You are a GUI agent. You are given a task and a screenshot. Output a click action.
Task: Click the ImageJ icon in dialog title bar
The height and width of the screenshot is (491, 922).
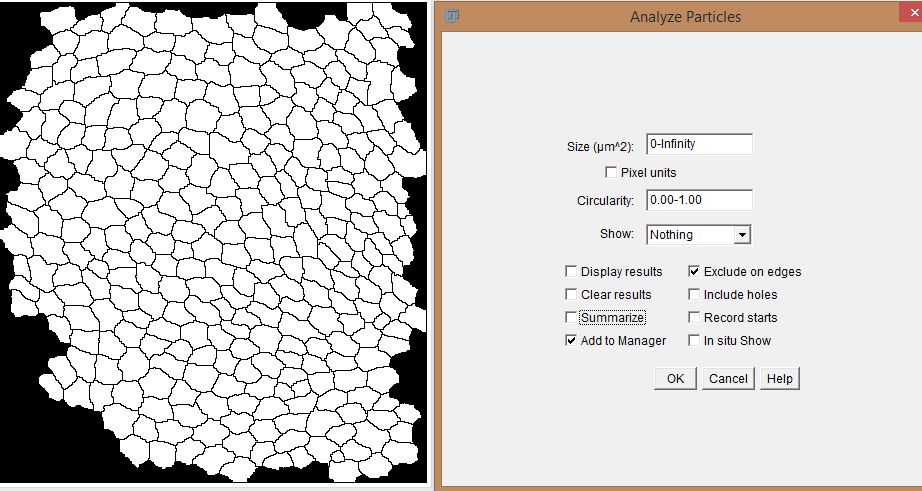tap(453, 16)
